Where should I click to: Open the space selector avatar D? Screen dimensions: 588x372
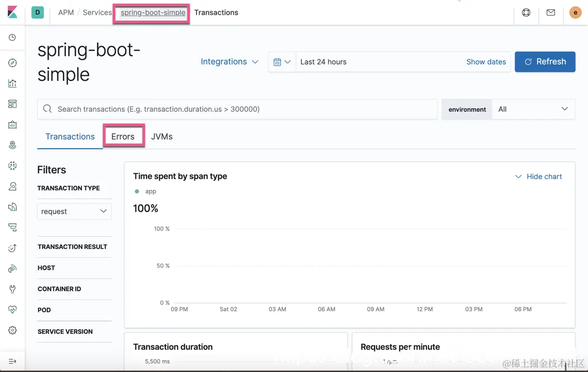coord(38,12)
